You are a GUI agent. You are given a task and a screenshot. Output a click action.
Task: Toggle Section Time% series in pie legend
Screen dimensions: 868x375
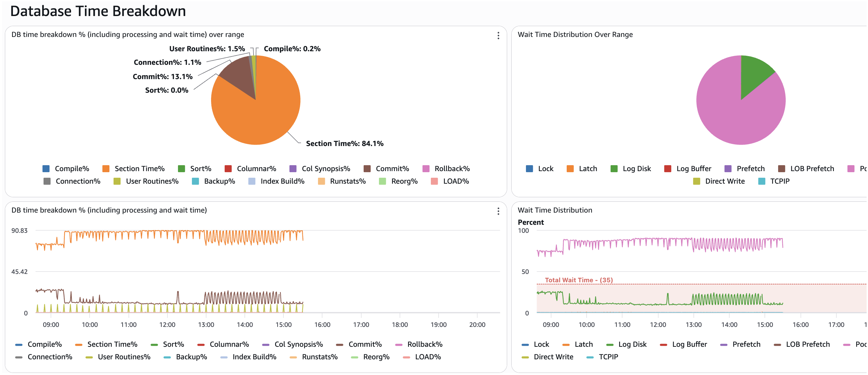139,169
